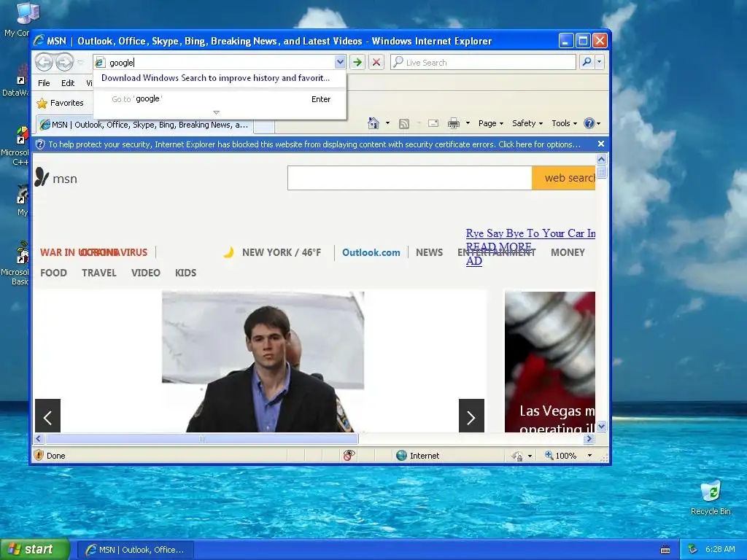The height and width of the screenshot is (560, 747).
Task: Click the red Stop loading button
Action: tap(376, 62)
